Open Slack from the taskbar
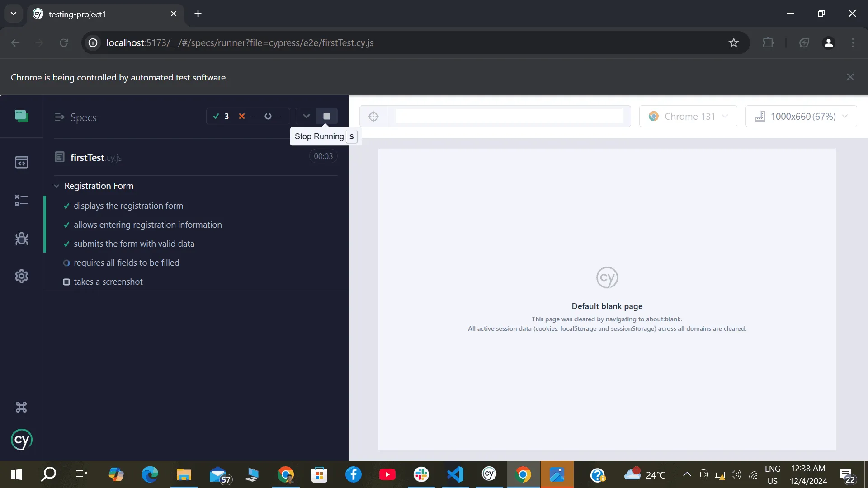868x488 pixels. tap(421, 474)
